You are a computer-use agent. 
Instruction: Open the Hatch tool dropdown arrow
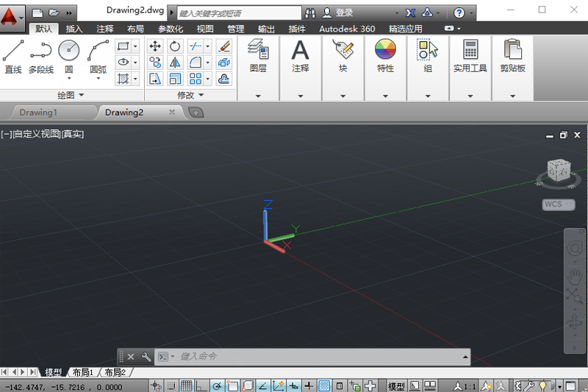135,79
